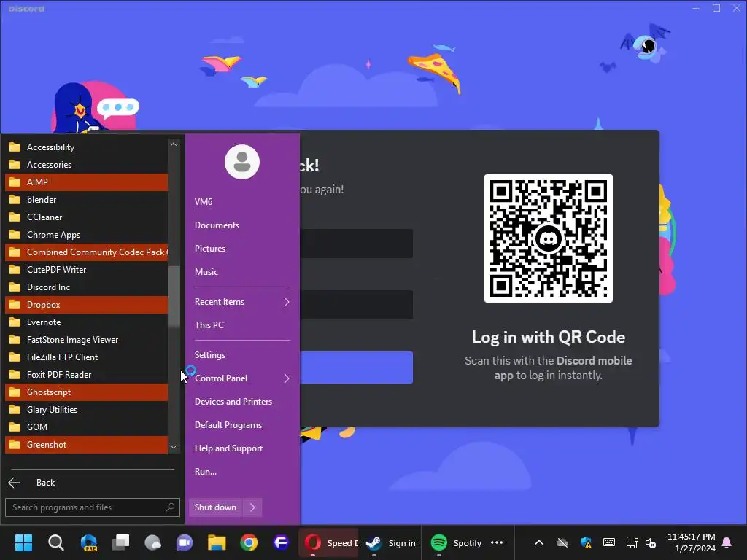Open the AIMP program folder
The image size is (747, 560).
(x=86, y=182)
